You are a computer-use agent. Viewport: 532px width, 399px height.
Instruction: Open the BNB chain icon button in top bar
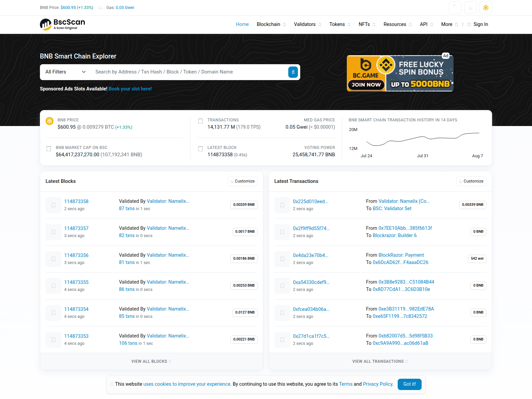click(486, 8)
